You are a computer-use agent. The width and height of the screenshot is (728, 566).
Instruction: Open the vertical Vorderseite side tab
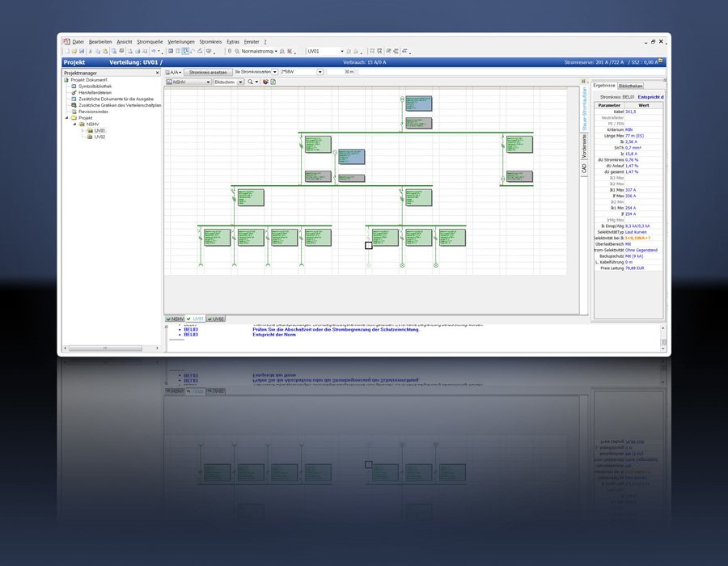(x=584, y=146)
